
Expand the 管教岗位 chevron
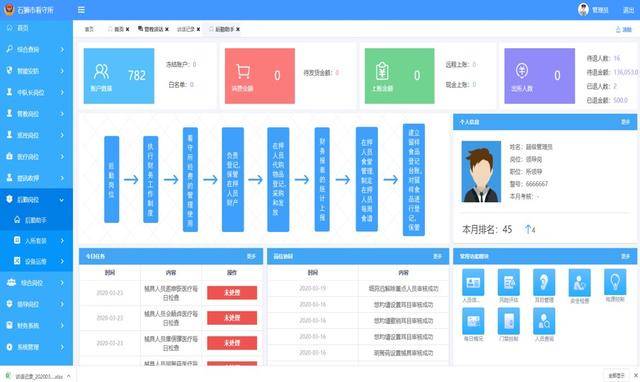click(x=62, y=113)
